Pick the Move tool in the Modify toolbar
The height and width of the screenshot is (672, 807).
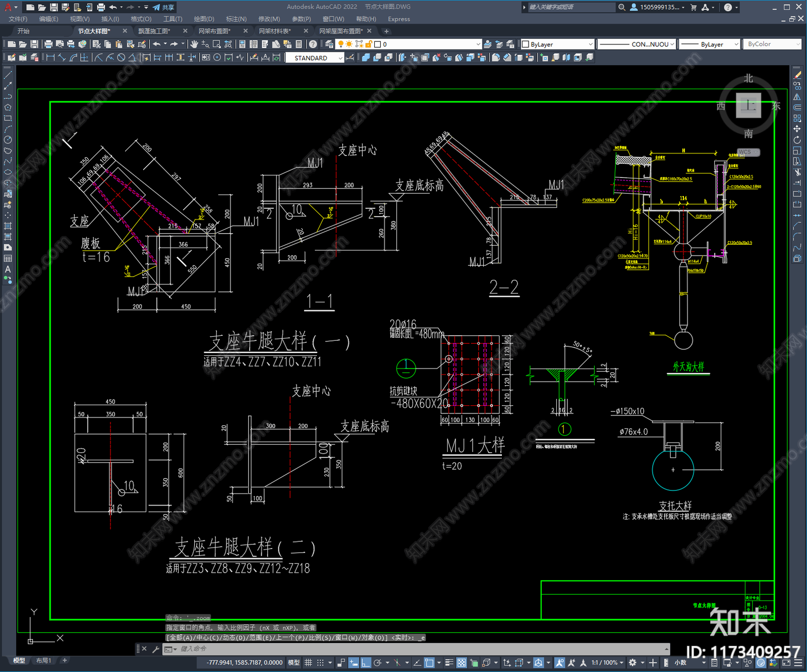(797, 129)
